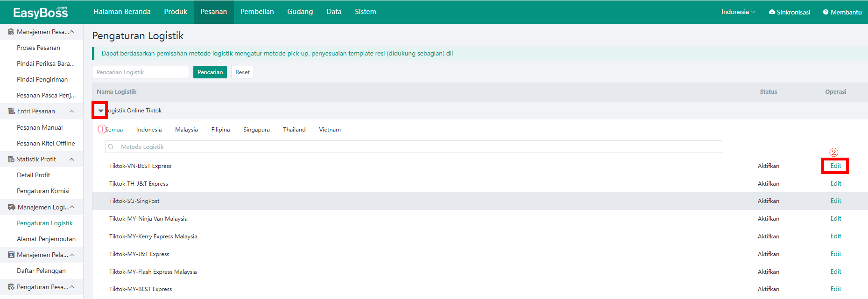Click the Statistik Profit sidebar icon
The width and height of the screenshot is (868, 299).
click(x=11, y=159)
